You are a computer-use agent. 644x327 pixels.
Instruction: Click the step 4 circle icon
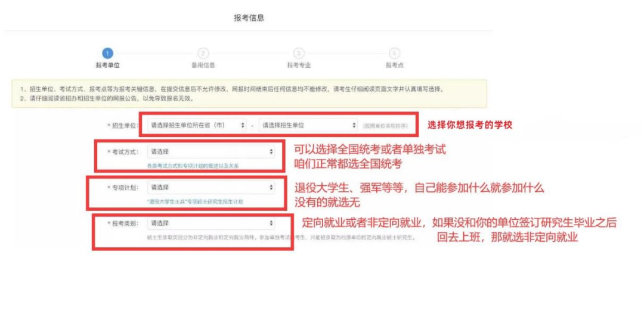point(394,54)
